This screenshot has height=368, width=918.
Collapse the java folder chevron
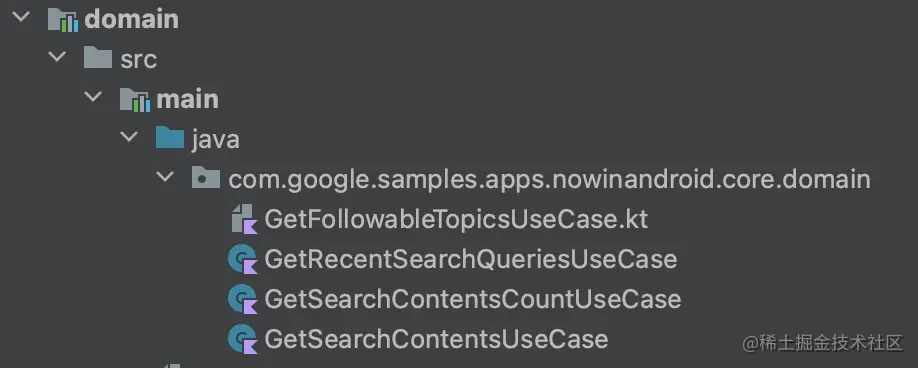pos(129,136)
